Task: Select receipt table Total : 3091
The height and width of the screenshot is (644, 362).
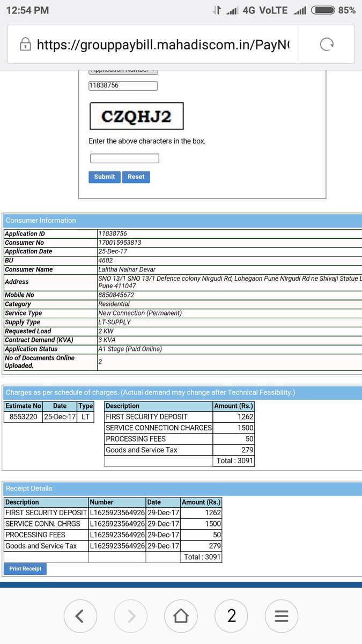Action: coord(202,557)
